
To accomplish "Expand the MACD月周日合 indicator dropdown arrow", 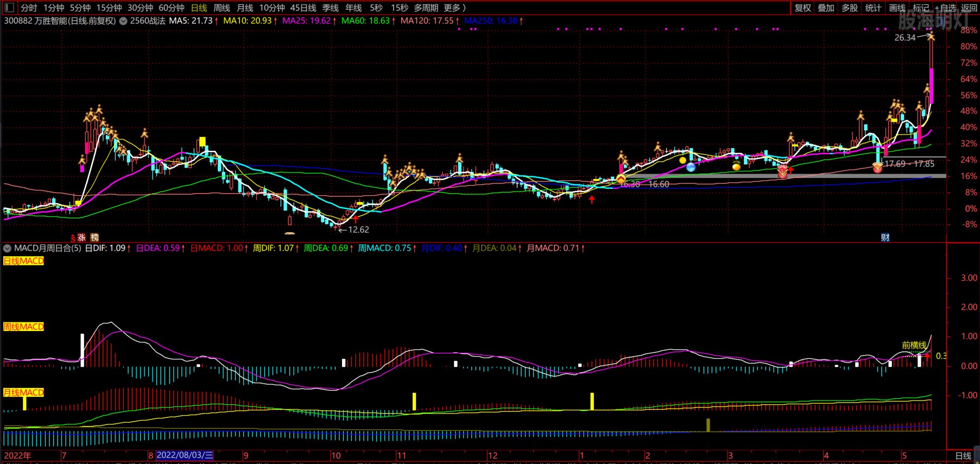I will click(7, 248).
